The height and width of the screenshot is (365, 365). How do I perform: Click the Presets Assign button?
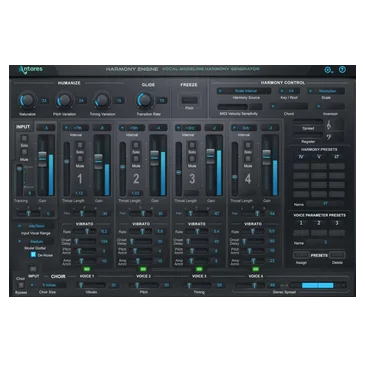point(301,255)
